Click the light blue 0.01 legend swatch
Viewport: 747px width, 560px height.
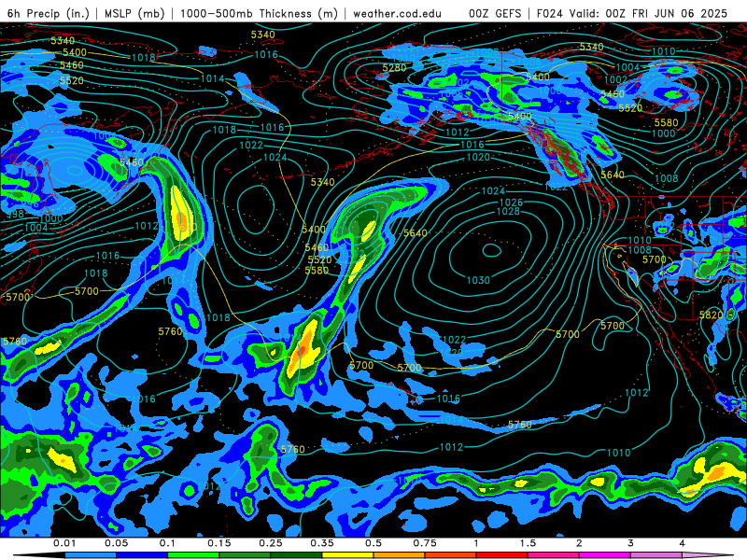pyautogui.click(x=91, y=555)
